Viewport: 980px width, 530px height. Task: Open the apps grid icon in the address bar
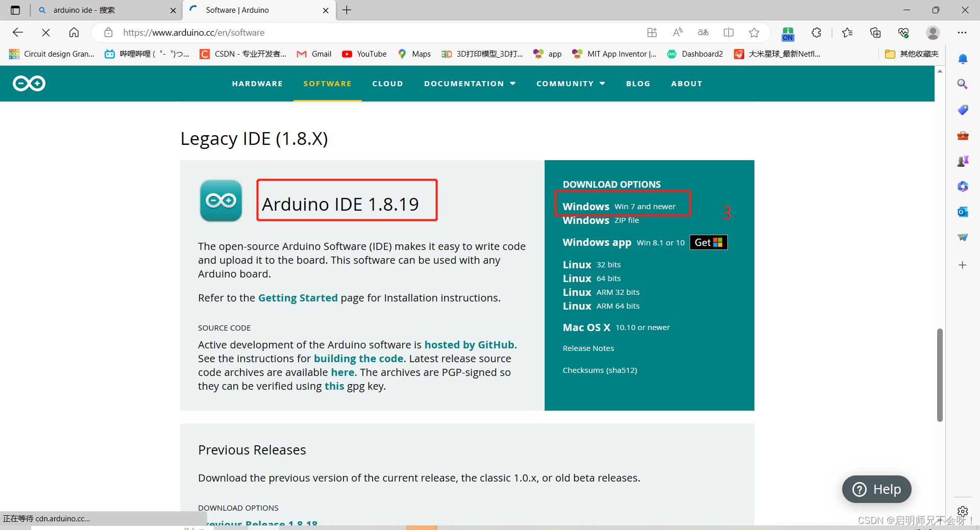point(652,33)
